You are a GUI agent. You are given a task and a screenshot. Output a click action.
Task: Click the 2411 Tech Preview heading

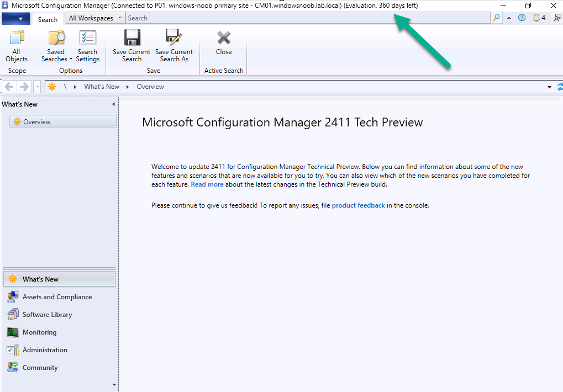(282, 123)
